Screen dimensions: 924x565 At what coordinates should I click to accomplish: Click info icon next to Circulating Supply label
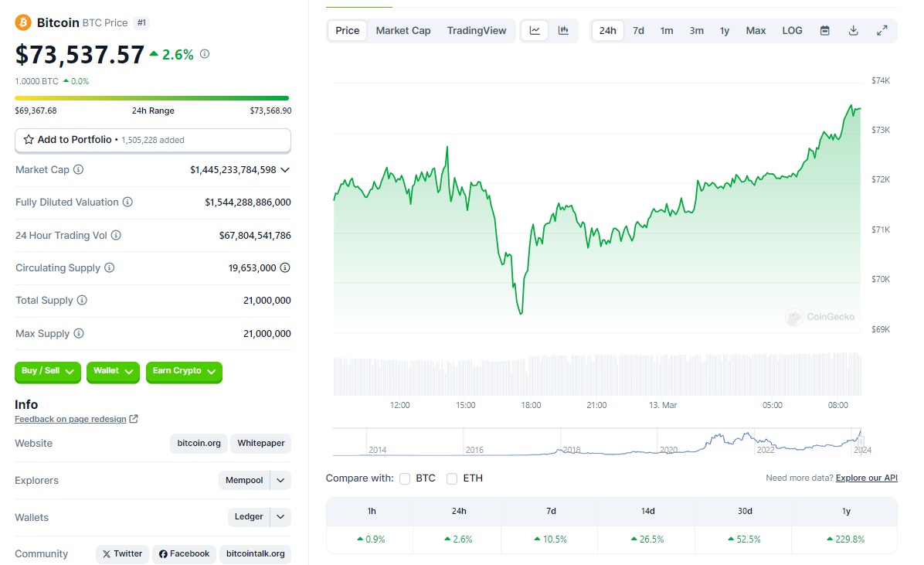(x=109, y=267)
